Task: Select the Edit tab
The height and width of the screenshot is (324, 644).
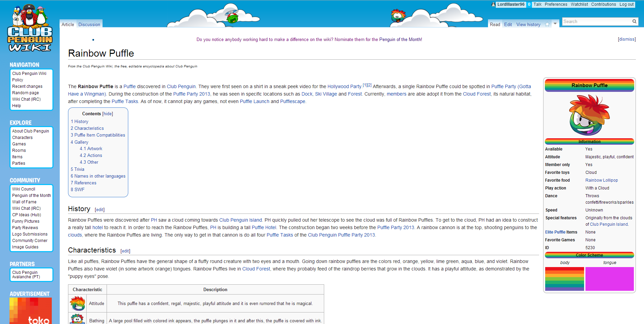Action: click(508, 24)
